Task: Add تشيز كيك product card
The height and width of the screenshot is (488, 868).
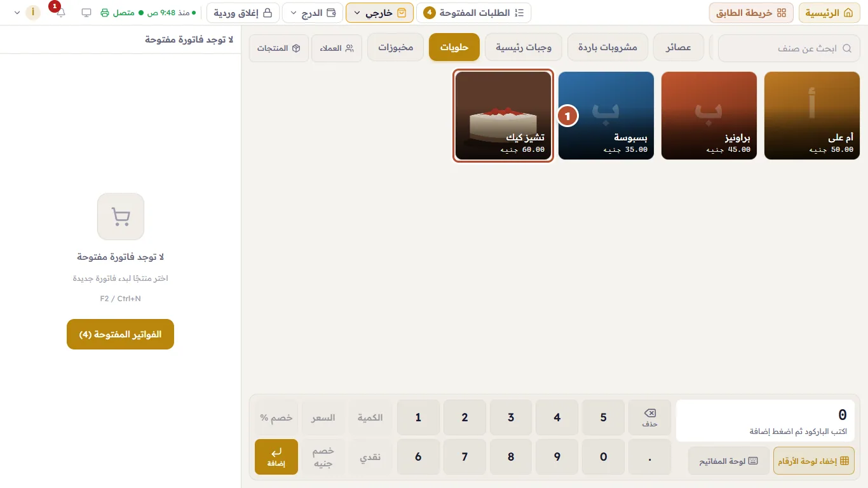Action: tap(503, 116)
